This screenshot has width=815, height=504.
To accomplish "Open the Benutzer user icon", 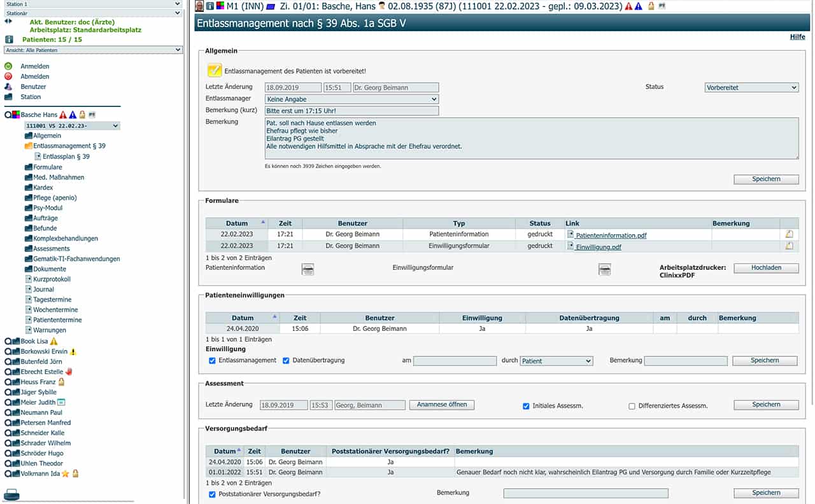I will click(8, 87).
